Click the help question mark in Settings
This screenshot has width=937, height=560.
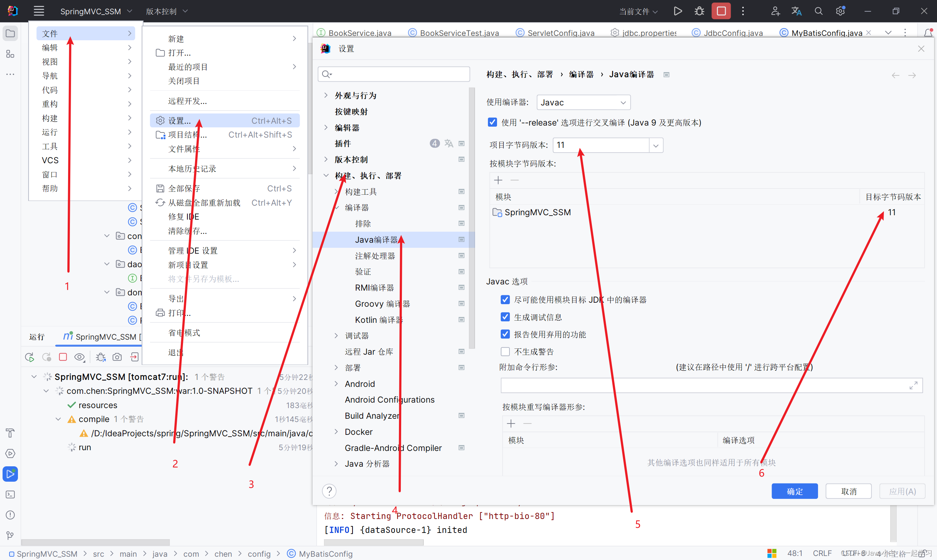[329, 491]
